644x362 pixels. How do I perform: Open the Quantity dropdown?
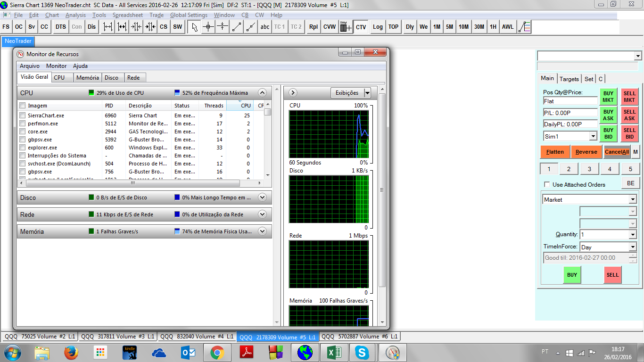(633, 235)
